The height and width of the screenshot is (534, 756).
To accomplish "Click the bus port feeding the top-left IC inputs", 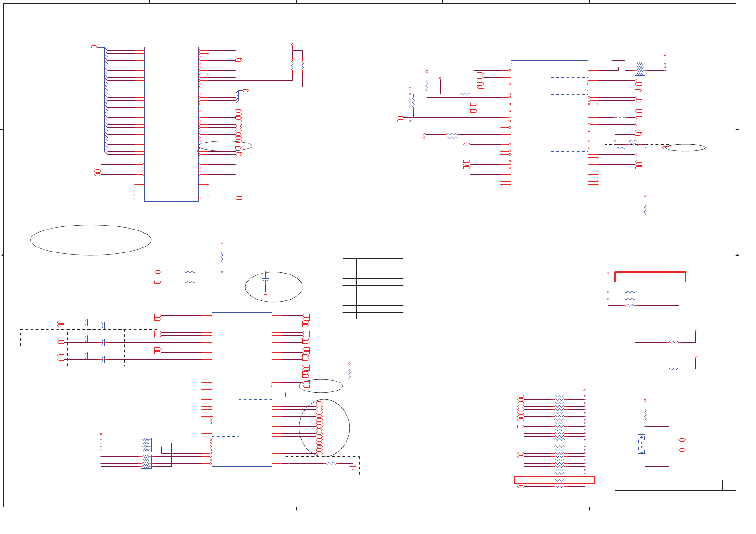I will tap(94, 47).
